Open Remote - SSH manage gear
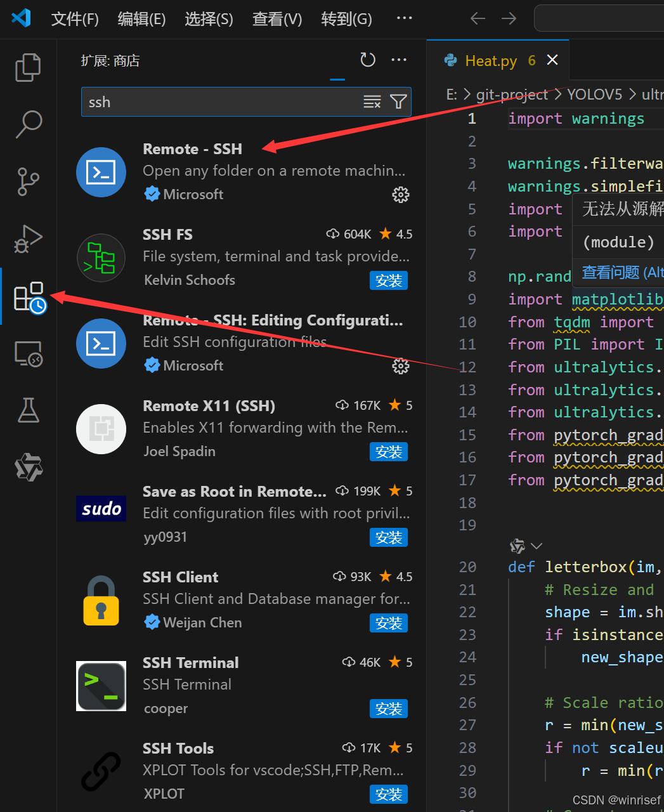Screen dimensions: 664x812 [401, 195]
